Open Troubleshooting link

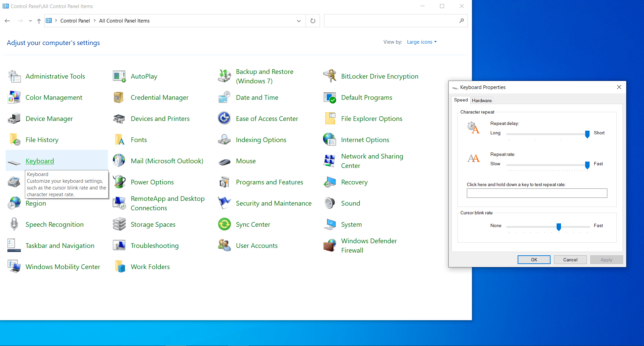(155, 246)
